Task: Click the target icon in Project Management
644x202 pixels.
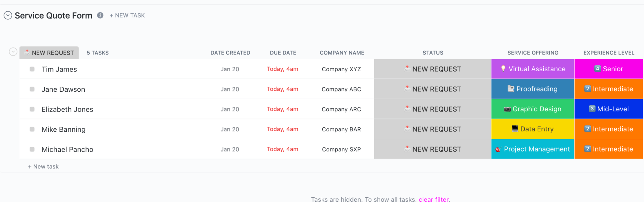Action: click(x=498, y=149)
